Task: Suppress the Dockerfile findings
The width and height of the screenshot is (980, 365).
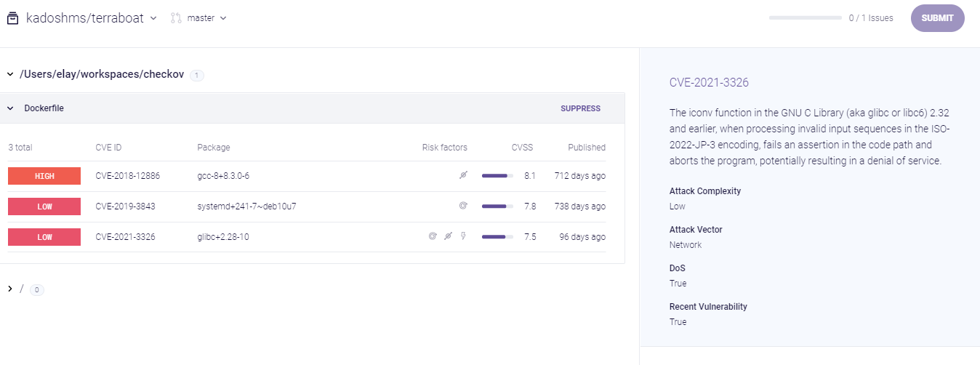Action: 580,108
